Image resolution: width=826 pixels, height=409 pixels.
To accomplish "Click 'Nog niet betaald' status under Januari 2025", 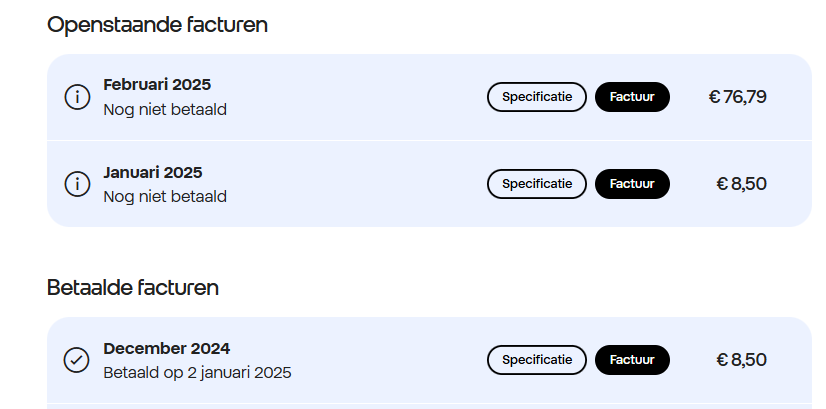I will pos(165,197).
